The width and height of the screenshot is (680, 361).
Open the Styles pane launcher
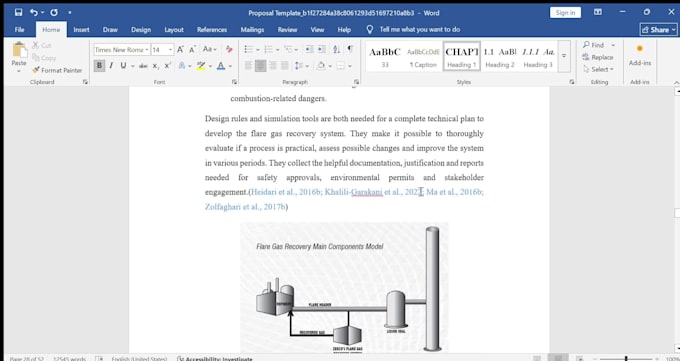tap(572, 82)
